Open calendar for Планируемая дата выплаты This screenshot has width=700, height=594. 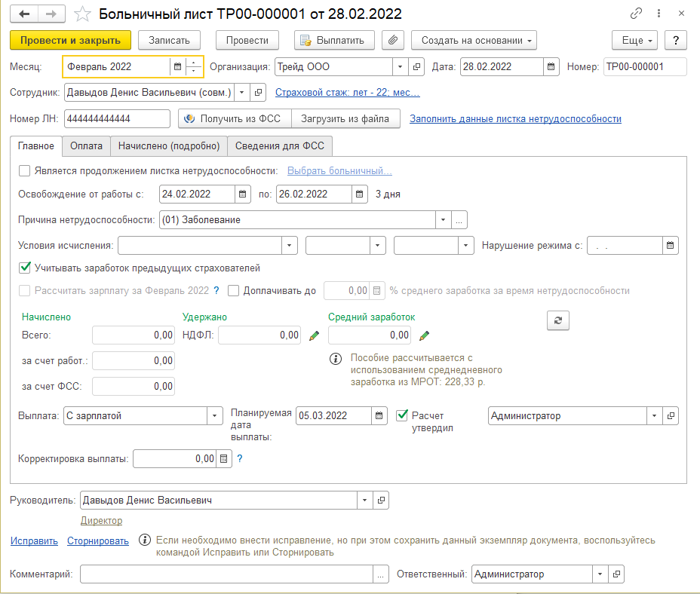pyautogui.click(x=379, y=416)
